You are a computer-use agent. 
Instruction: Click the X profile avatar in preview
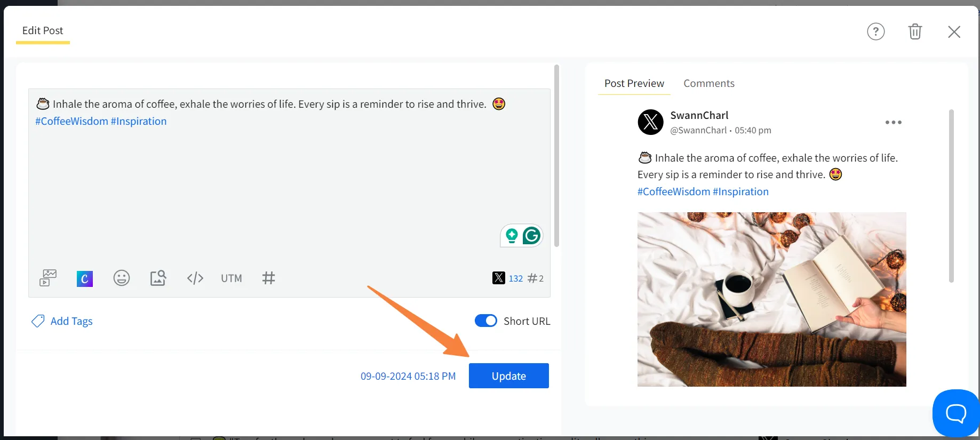(x=651, y=122)
